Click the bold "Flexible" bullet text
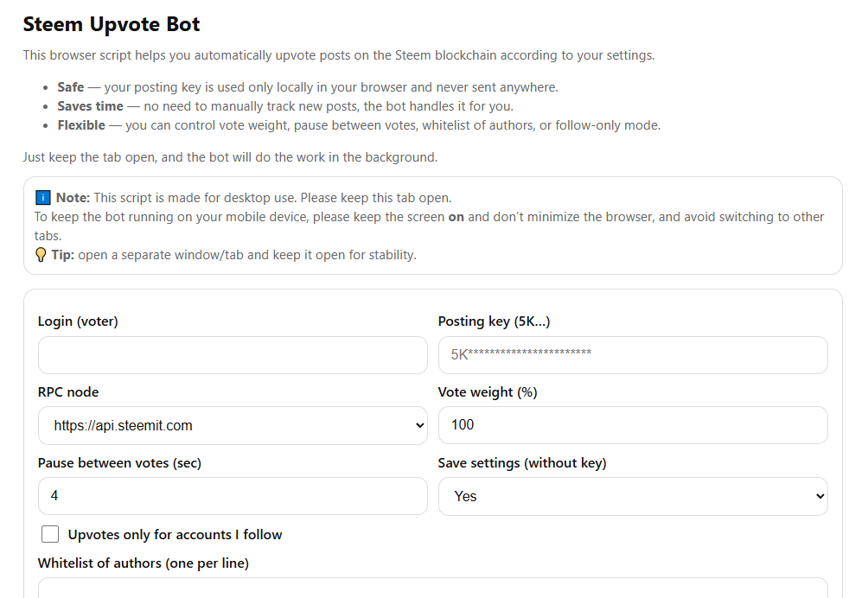This screenshot has height=598, width=868. pyautogui.click(x=83, y=125)
